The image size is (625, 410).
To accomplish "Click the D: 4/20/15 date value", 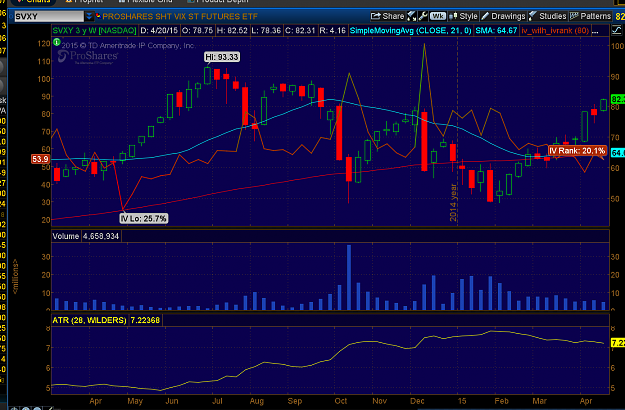I will pos(159,31).
